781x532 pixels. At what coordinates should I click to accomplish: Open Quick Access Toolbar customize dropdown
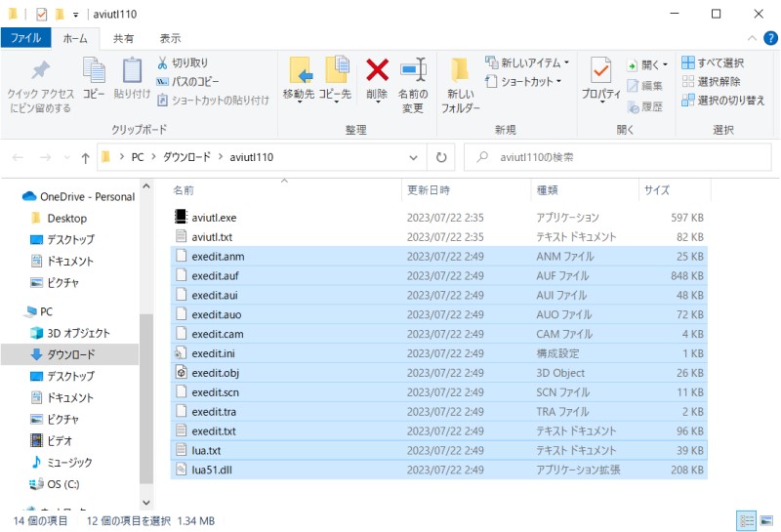pyautogui.click(x=76, y=15)
